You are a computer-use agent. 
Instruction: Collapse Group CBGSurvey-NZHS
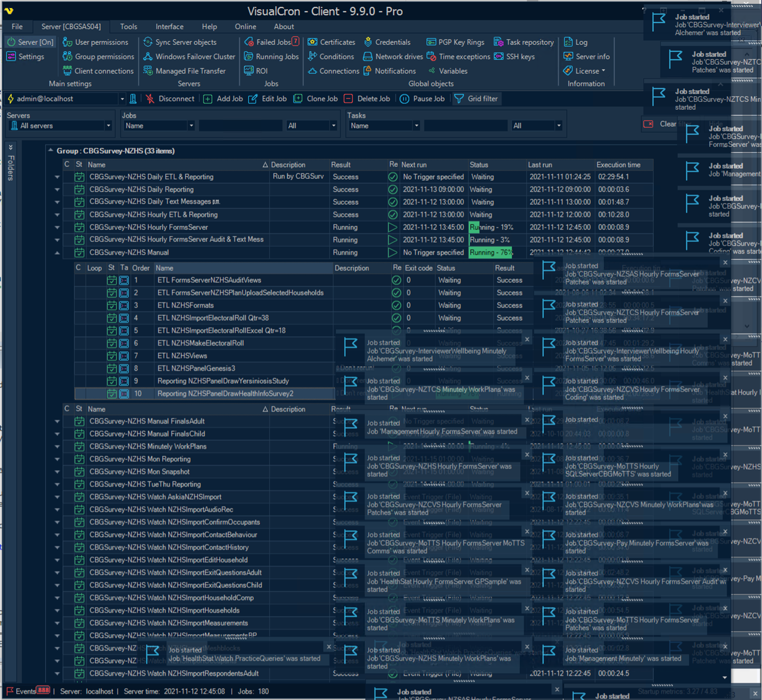[51, 151]
